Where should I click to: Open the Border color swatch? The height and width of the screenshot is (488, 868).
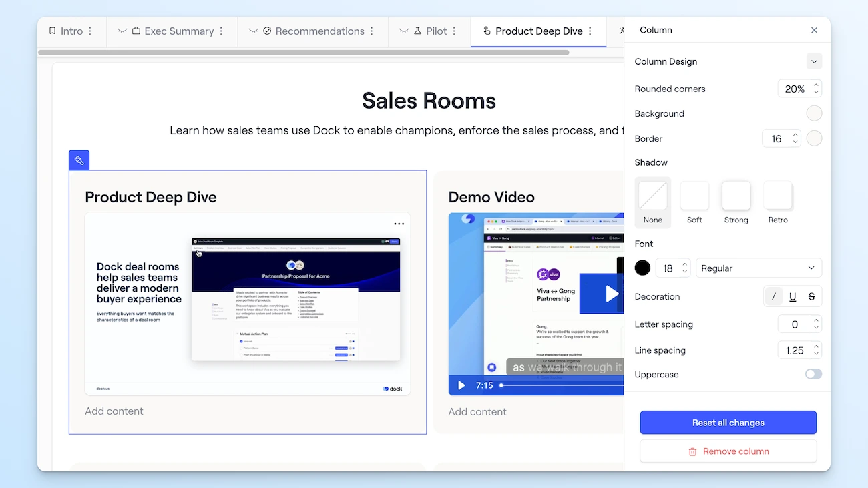point(814,138)
